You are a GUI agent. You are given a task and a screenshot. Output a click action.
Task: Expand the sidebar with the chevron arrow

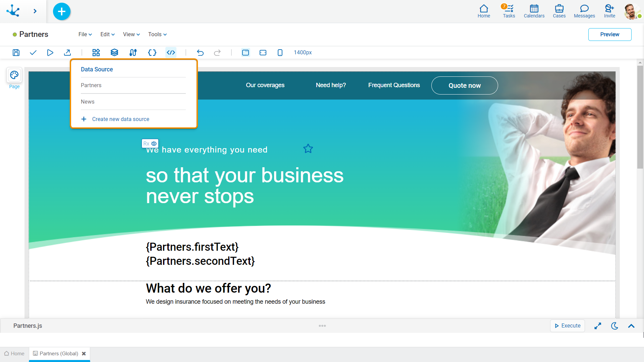[35, 11]
